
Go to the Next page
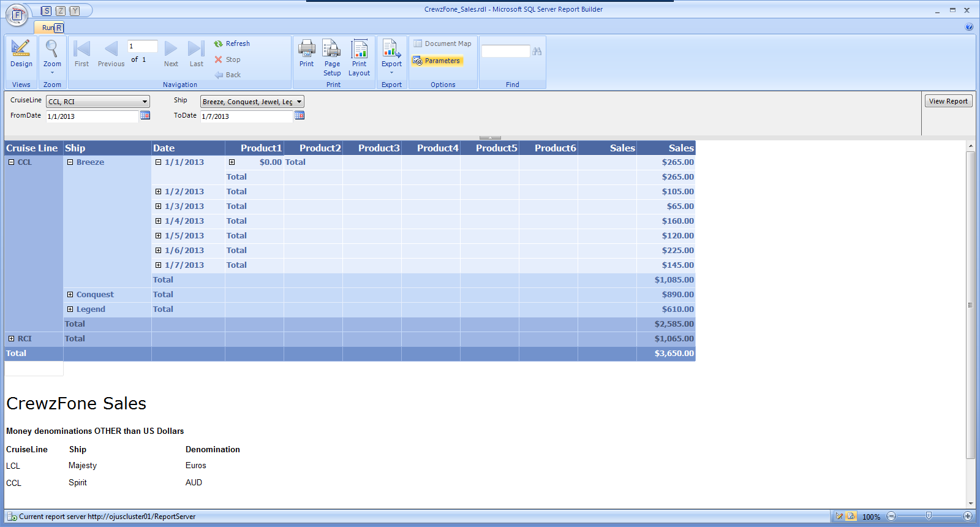171,54
